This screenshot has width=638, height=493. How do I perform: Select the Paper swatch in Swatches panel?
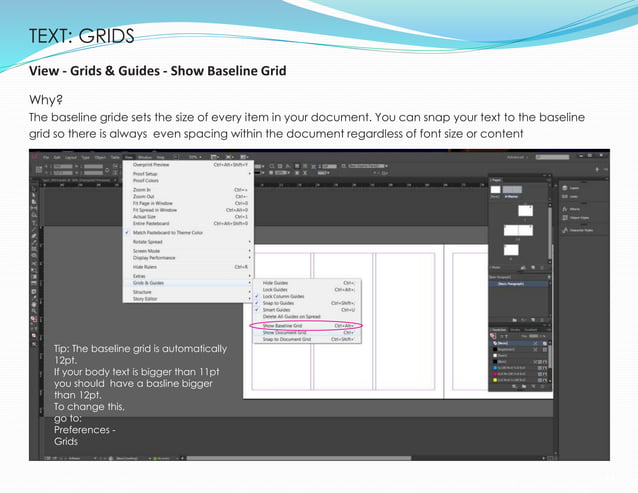(519, 356)
